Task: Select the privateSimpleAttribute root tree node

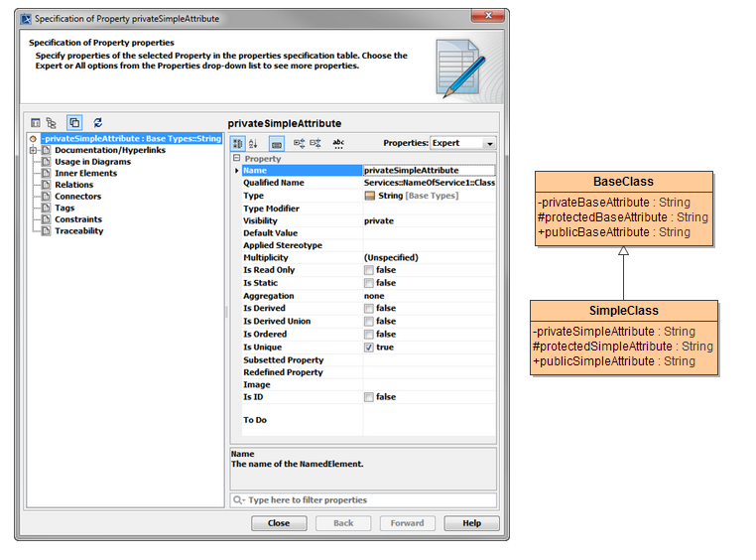Action: click(x=131, y=138)
